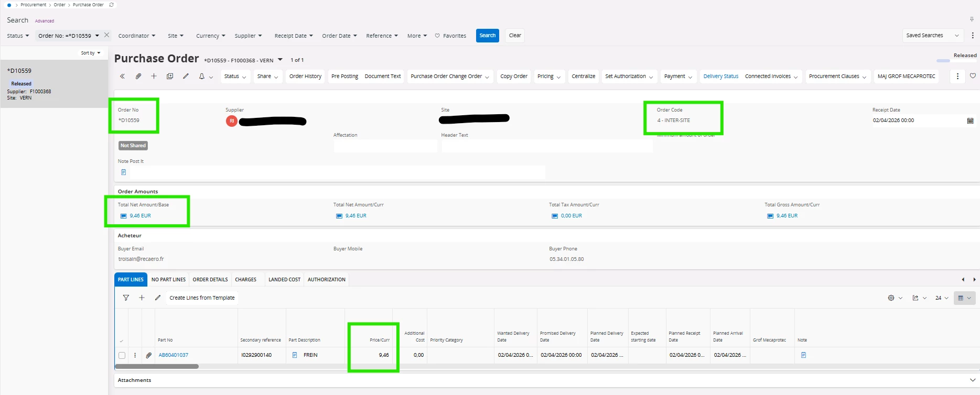Open the Saved Searches dropdown
Viewport: 980px width, 395px height.
tap(933, 36)
